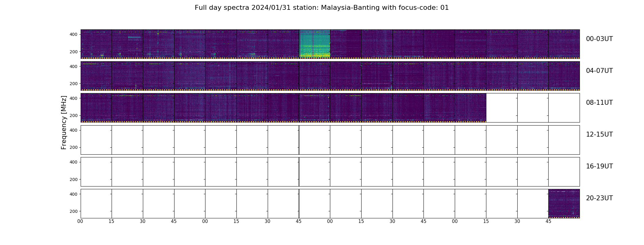
Task: Select the '00-03UT' row label
Action: pyautogui.click(x=599, y=39)
